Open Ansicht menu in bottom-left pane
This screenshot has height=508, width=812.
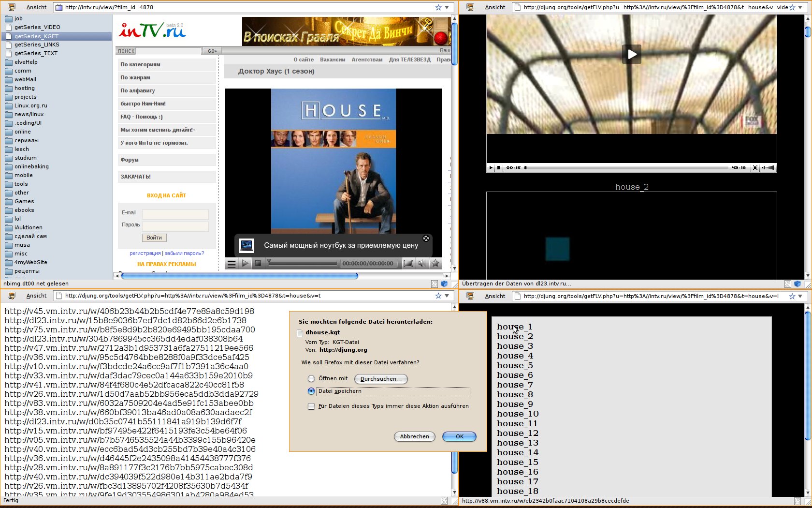click(x=36, y=296)
